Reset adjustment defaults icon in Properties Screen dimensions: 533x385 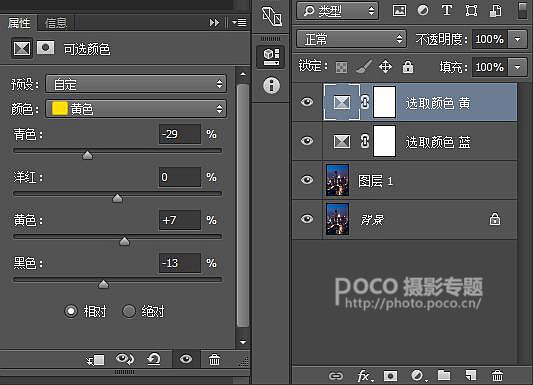tap(154, 359)
